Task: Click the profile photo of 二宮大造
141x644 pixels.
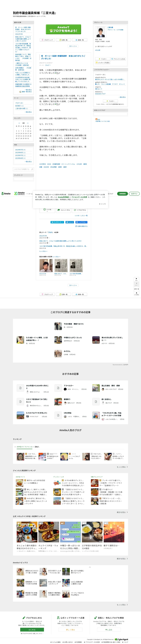Action: [101, 32]
